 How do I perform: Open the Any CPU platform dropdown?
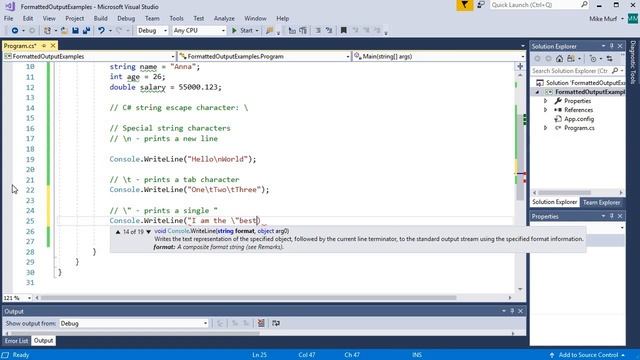point(199,31)
